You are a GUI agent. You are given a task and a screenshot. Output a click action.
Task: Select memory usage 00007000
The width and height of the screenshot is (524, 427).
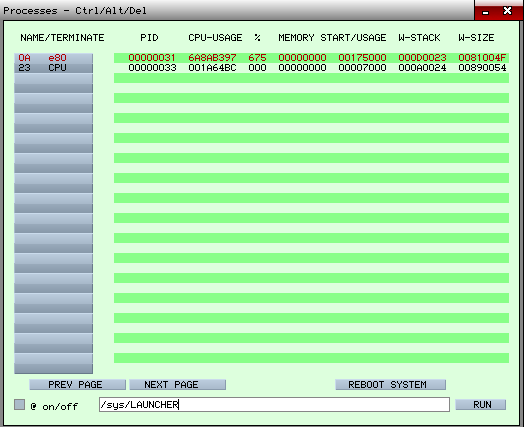point(362,68)
